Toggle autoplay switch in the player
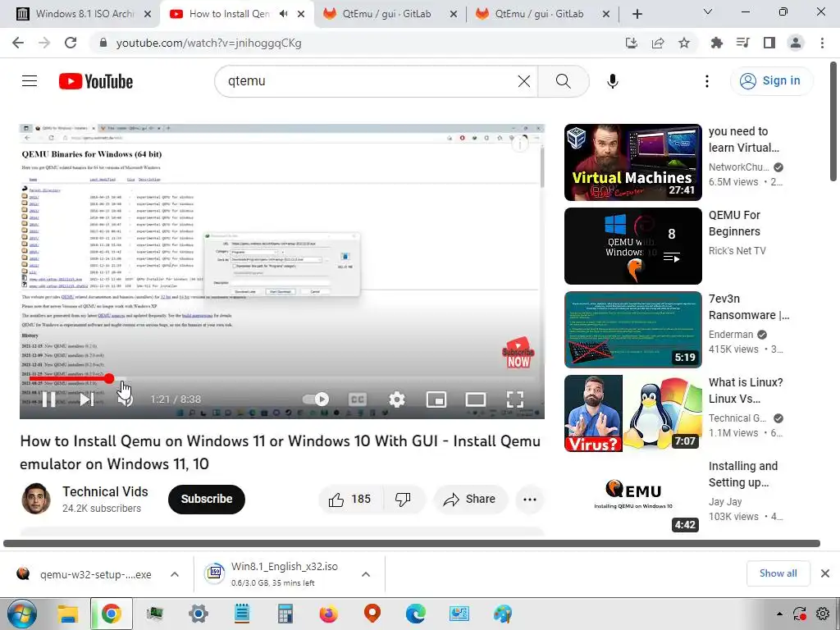Screen dimensions: 840x630 pyautogui.click(x=316, y=399)
